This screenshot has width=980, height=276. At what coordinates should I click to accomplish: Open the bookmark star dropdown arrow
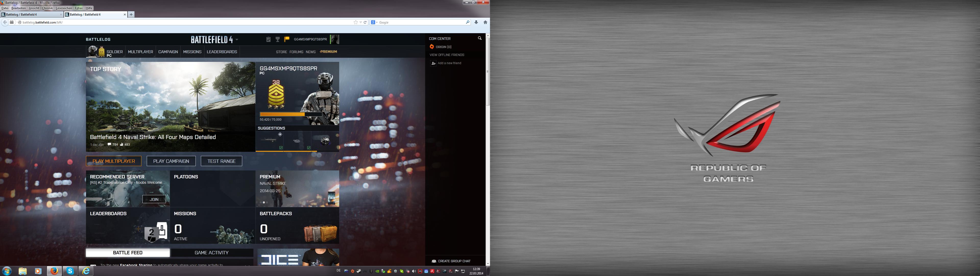(x=361, y=22)
